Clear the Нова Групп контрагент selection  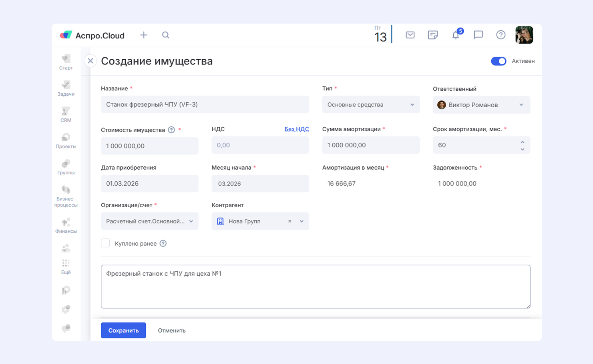click(x=289, y=221)
